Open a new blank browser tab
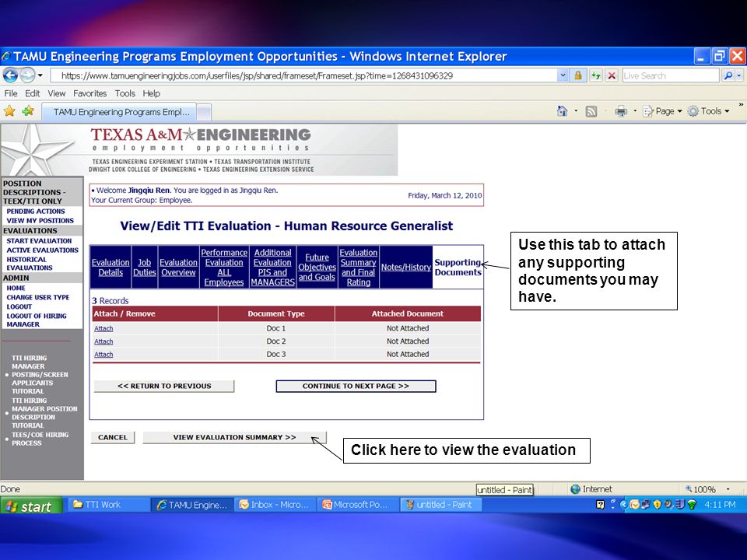Viewport: 747px width, 560px height. [204, 112]
